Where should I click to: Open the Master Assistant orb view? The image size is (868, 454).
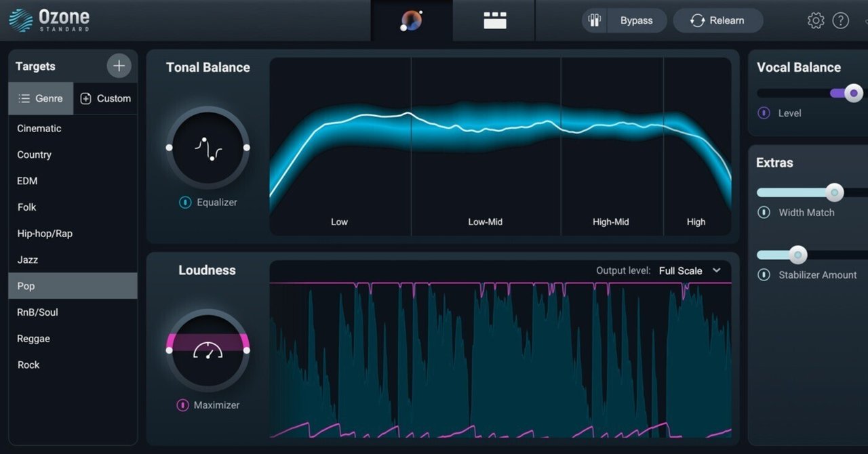click(x=412, y=20)
